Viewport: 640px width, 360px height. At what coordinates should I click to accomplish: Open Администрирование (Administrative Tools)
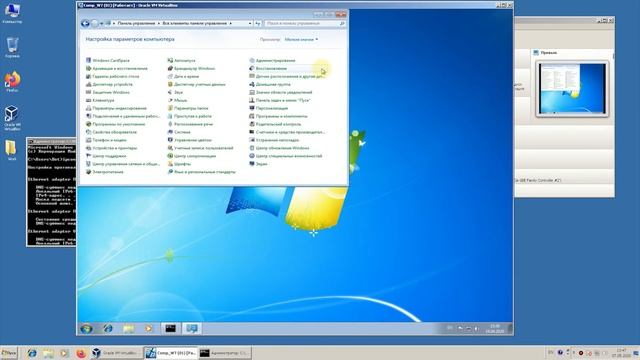(x=272, y=60)
